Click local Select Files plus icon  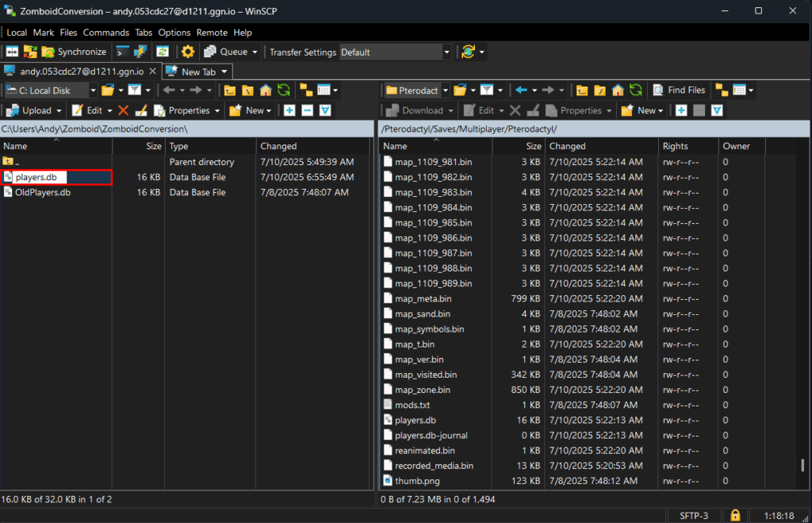tap(289, 110)
